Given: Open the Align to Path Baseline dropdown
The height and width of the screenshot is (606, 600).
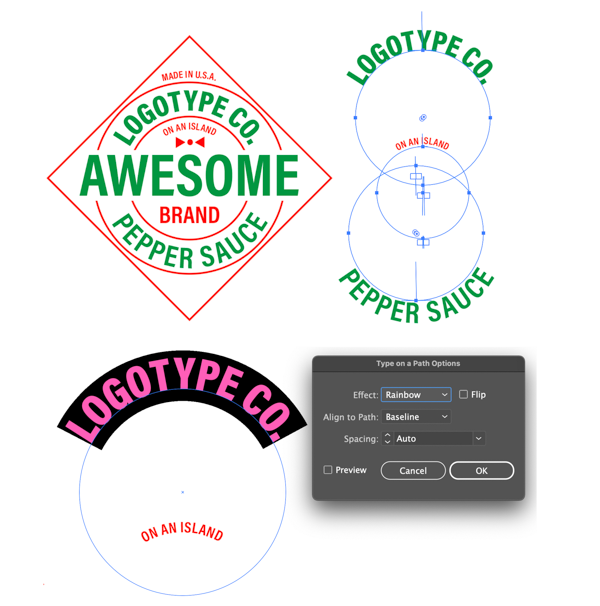Looking at the screenshot, I should (x=416, y=417).
